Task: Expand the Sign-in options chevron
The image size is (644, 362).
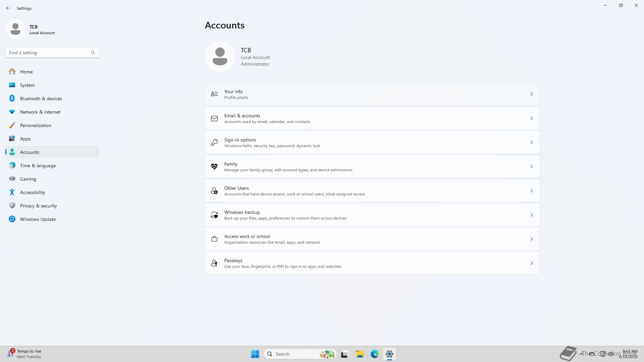Action: click(x=531, y=142)
